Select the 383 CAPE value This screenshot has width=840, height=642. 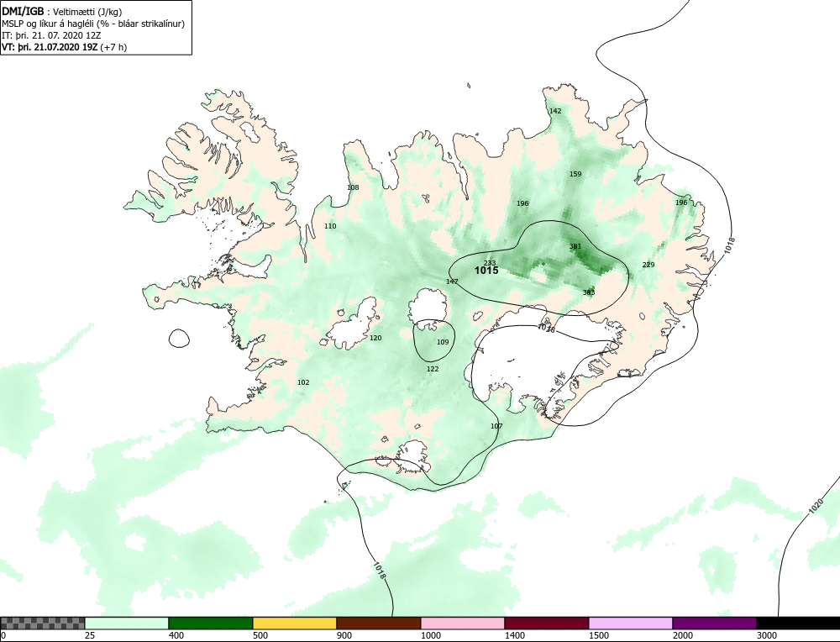click(x=589, y=292)
